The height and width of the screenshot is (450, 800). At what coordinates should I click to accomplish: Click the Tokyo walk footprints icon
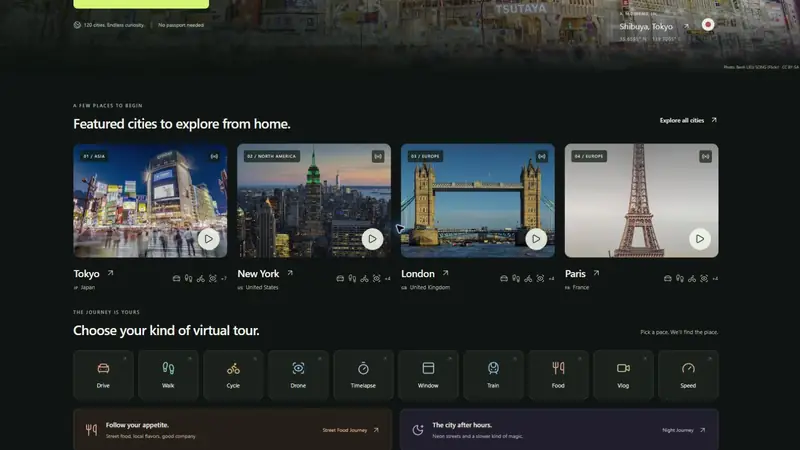coord(189,279)
